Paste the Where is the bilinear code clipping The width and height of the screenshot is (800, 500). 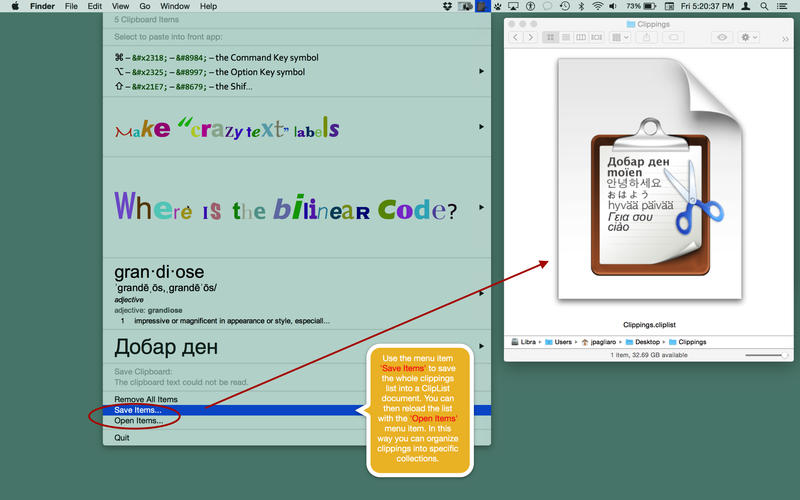(297, 208)
